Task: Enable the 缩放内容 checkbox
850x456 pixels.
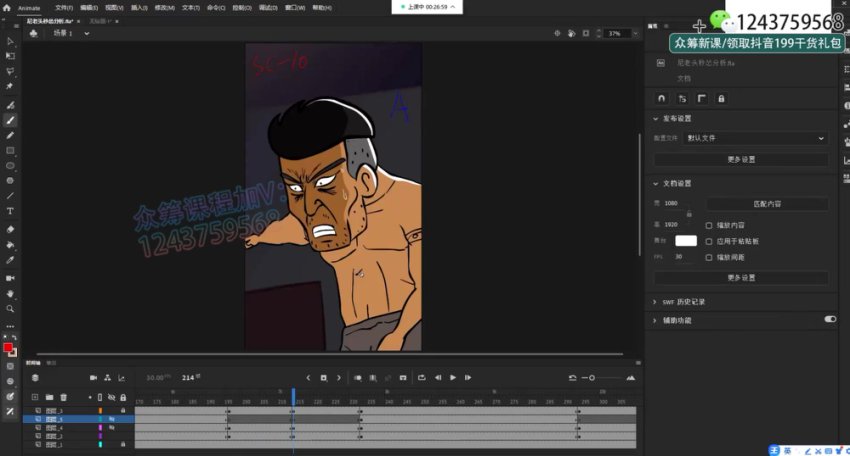Action: pyautogui.click(x=709, y=226)
